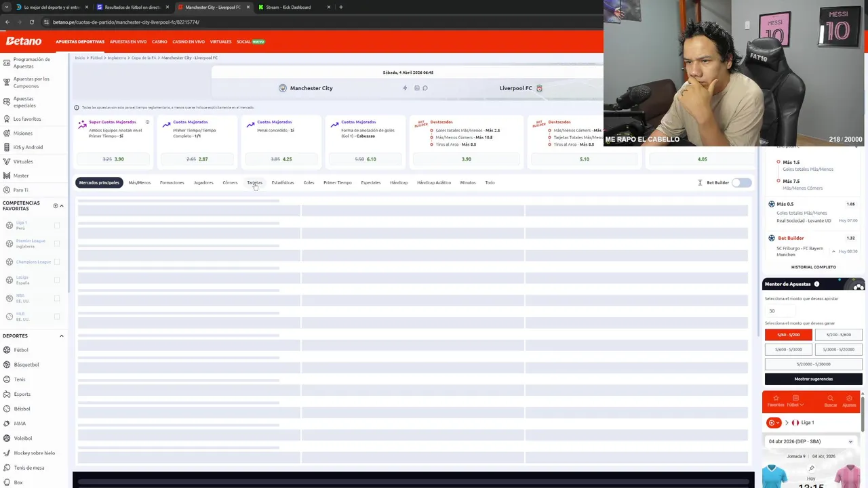This screenshot has height=488, width=868.
Task: Open the 04 abr 2026 date dropdown
Action: 811,441
